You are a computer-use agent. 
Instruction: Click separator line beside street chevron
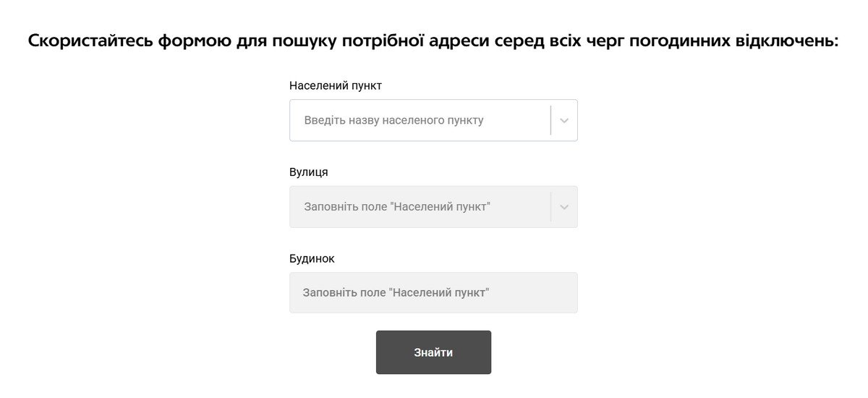pos(550,207)
